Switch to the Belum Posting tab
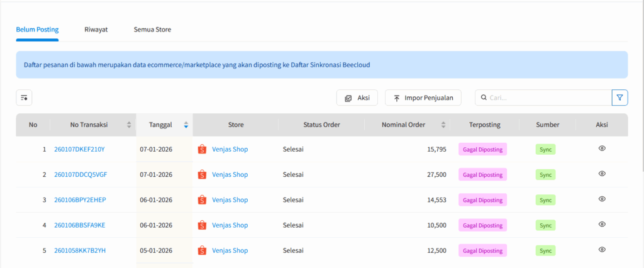 coord(37,30)
